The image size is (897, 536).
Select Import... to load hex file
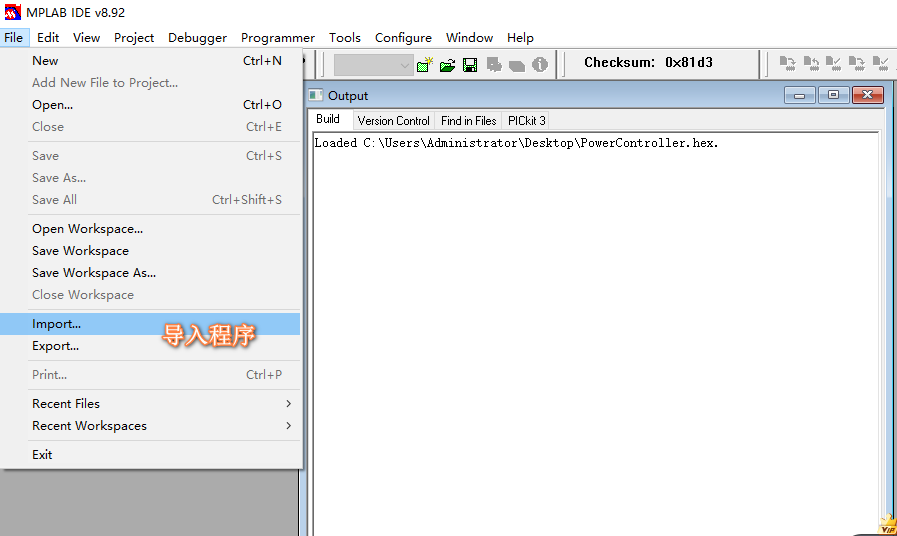click(x=151, y=324)
